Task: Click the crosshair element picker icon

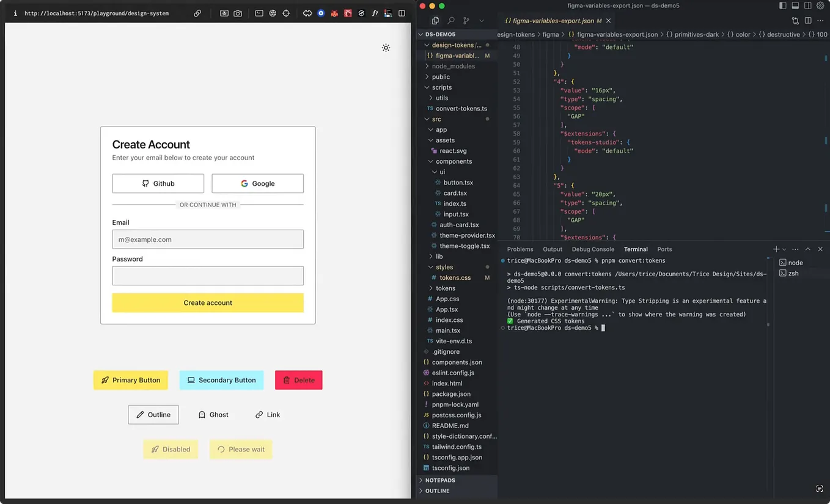Action: click(x=286, y=13)
